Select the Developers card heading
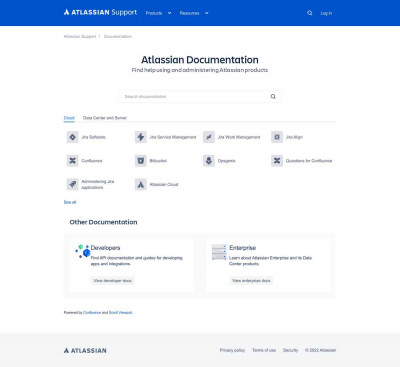400x367 pixels. (105, 248)
